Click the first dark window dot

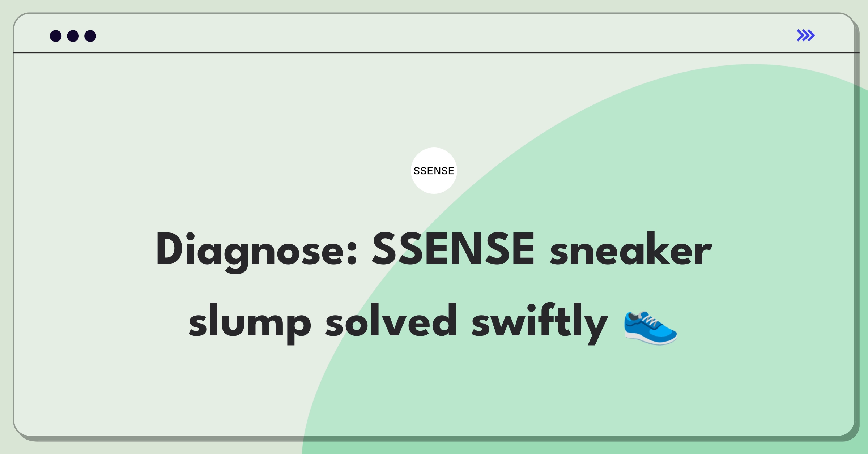point(56,36)
